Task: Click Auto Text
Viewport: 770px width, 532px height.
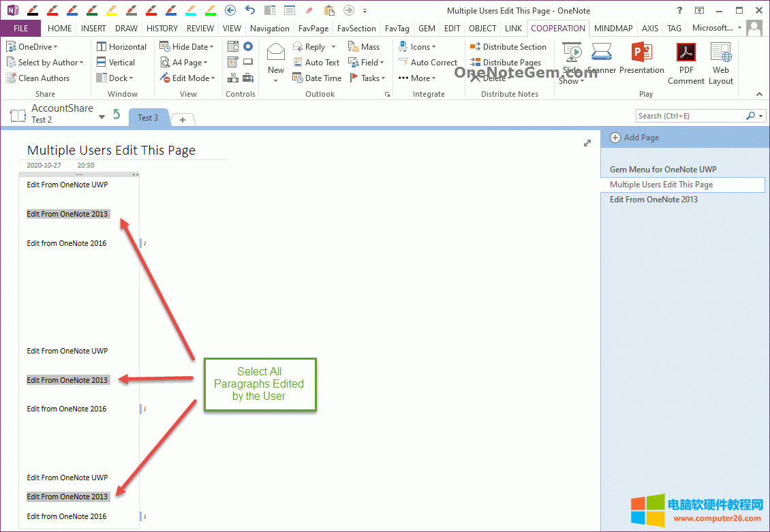Action: pos(316,63)
